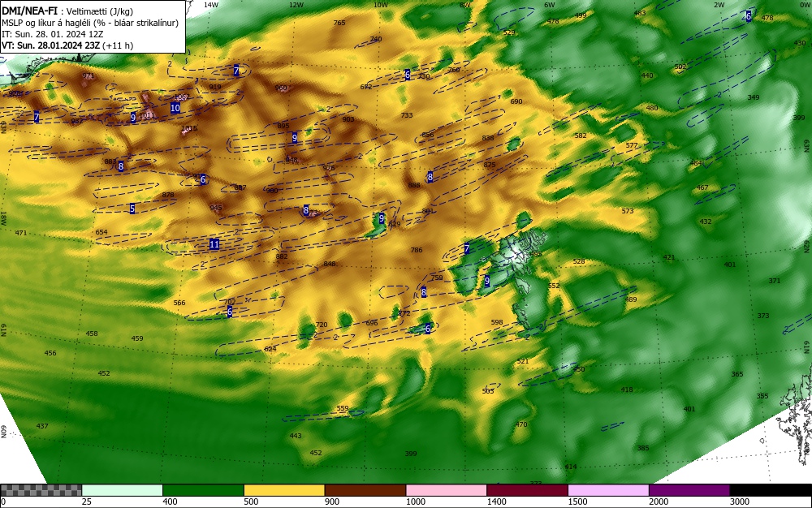Click the '12W' longitude label
Screen dimensions: 812x508
tap(296, 5)
